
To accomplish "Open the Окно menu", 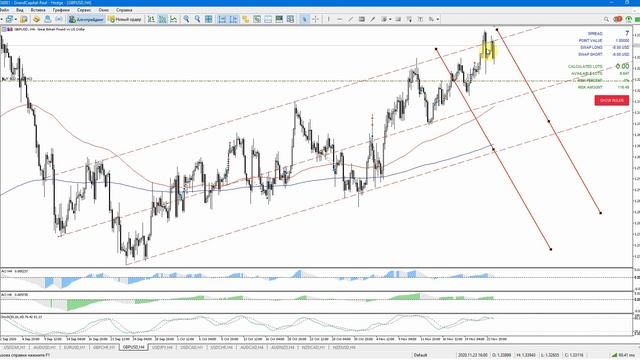I will tap(104, 10).
